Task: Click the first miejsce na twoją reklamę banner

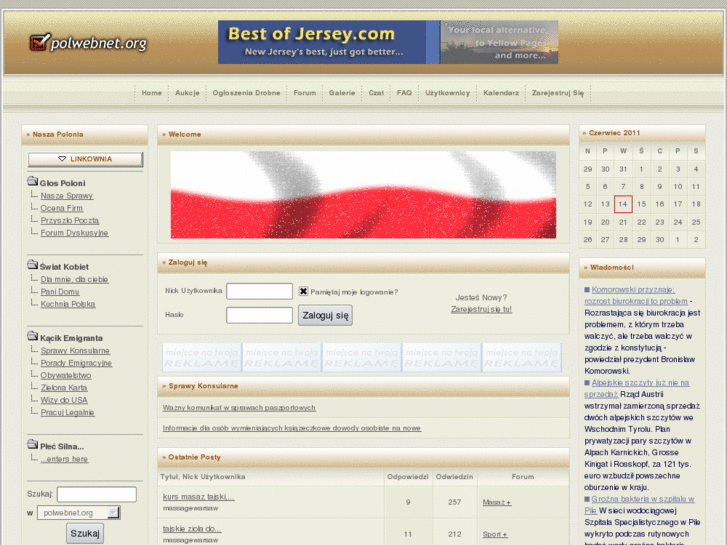Action: click(x=202, y=358)
